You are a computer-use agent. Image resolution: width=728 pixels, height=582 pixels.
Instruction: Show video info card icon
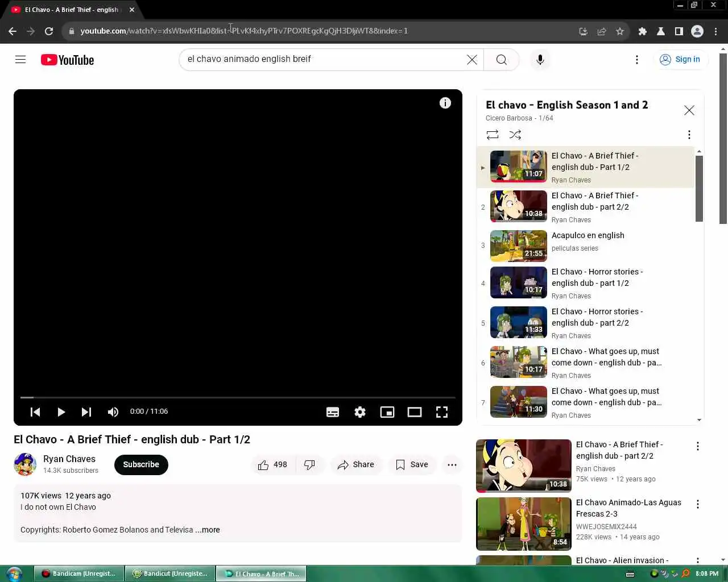click(445, 103)
